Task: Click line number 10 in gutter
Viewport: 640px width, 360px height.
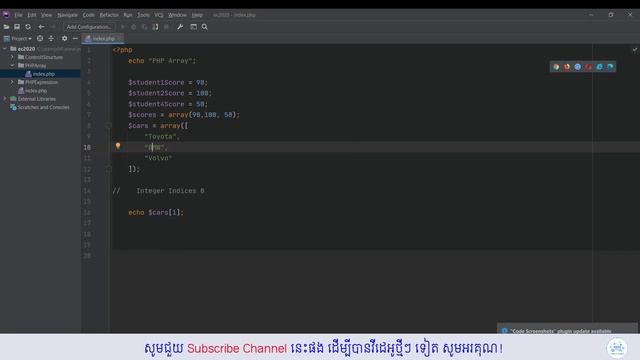Action: (x=87, y=147)
